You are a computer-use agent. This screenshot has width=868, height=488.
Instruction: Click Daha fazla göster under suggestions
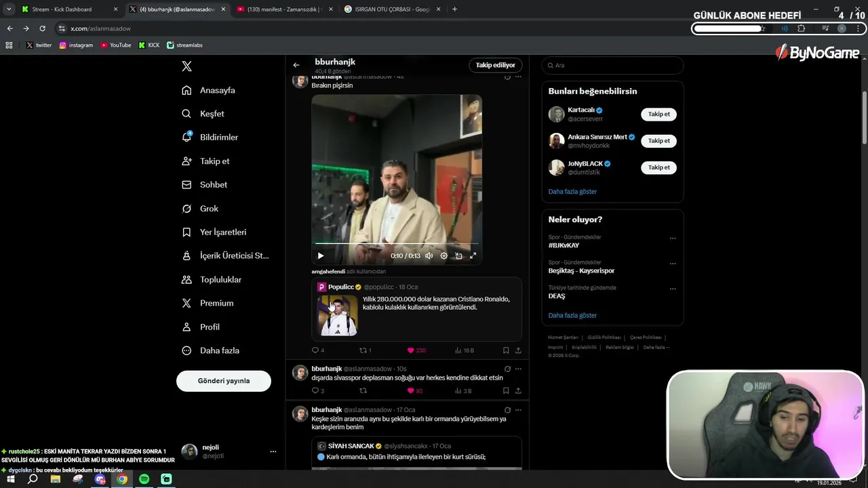[x=572, y=192]
